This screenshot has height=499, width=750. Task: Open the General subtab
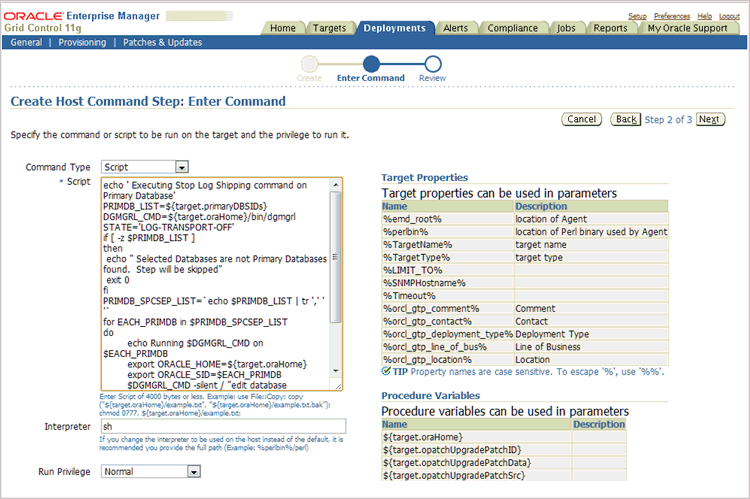pos(26,43)
